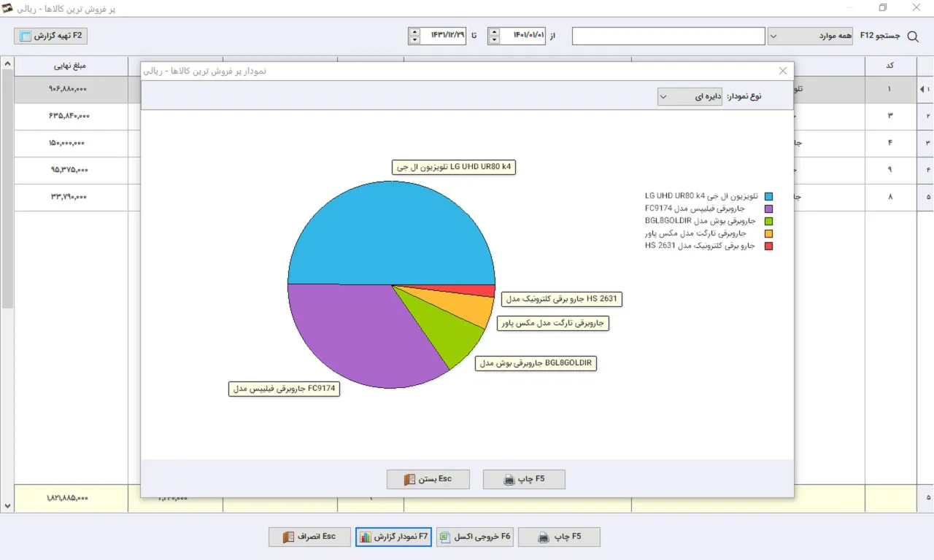Click the F2 تهیه گزارش button
Viewport: 934px width, 560px height.
coord(51,36)
